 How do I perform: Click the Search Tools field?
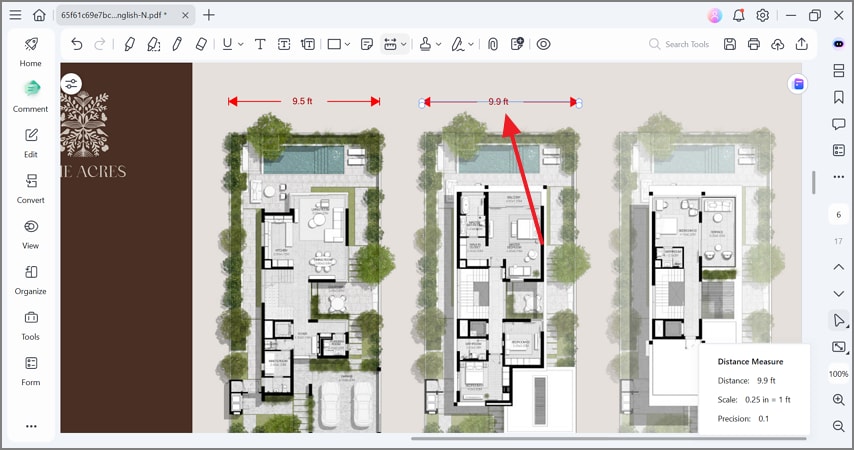[679, 44]
